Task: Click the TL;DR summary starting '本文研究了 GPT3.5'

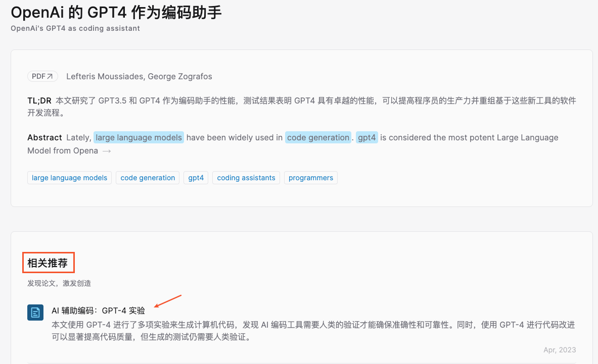Action: [302, 107]
